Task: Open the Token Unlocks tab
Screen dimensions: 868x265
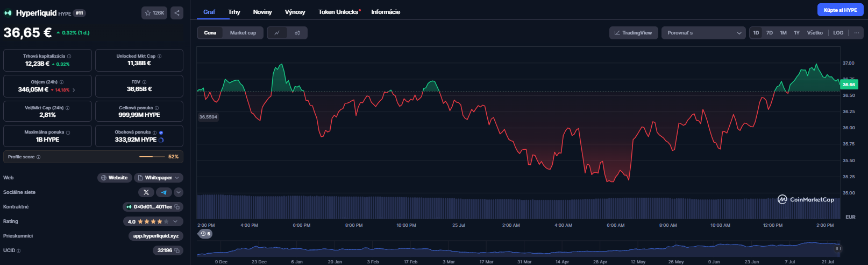Action: coord(339,12)
